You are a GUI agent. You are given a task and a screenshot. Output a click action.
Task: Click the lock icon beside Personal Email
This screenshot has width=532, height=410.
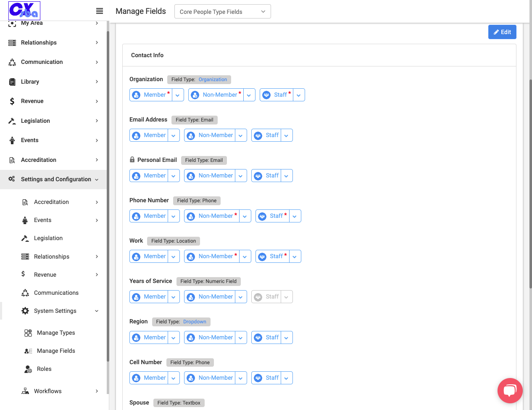132,160
